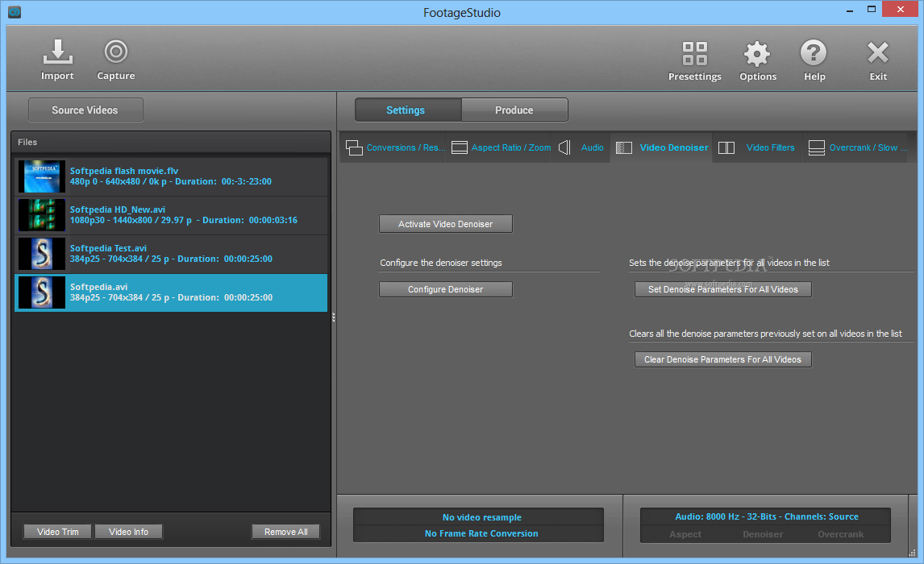Click the Configure Denoiser button
The width and height of the screenshot is (924, 564).
tap(446, 289)
